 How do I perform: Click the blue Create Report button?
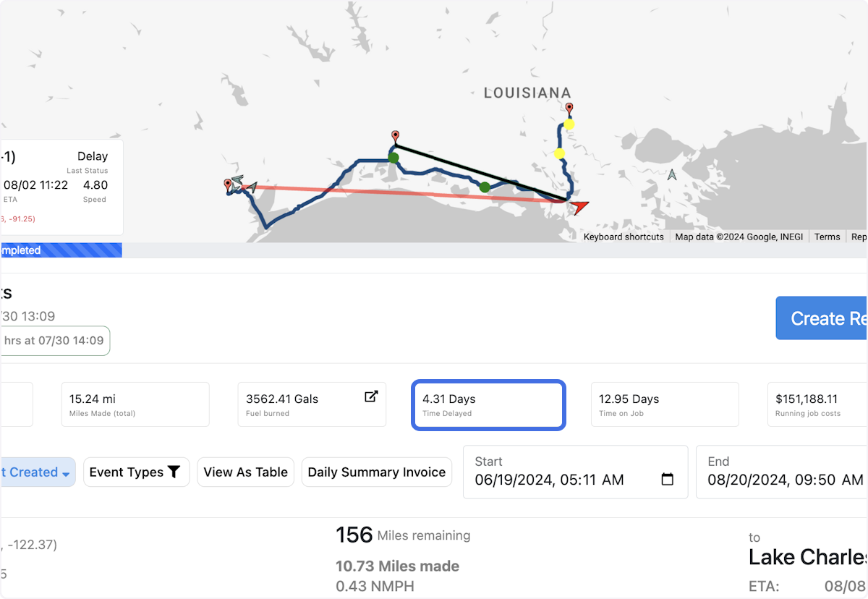point(822,318)
